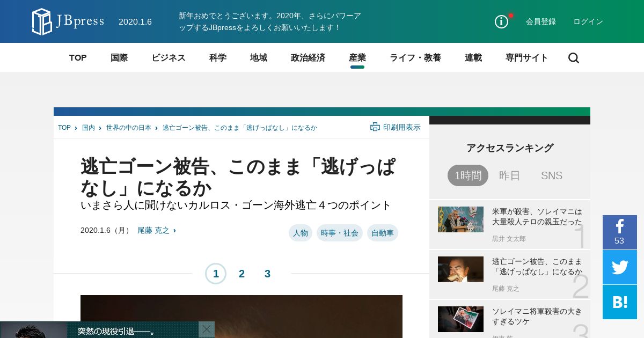
Task: Close the bottom ad banner
Action: pos(207,329)
